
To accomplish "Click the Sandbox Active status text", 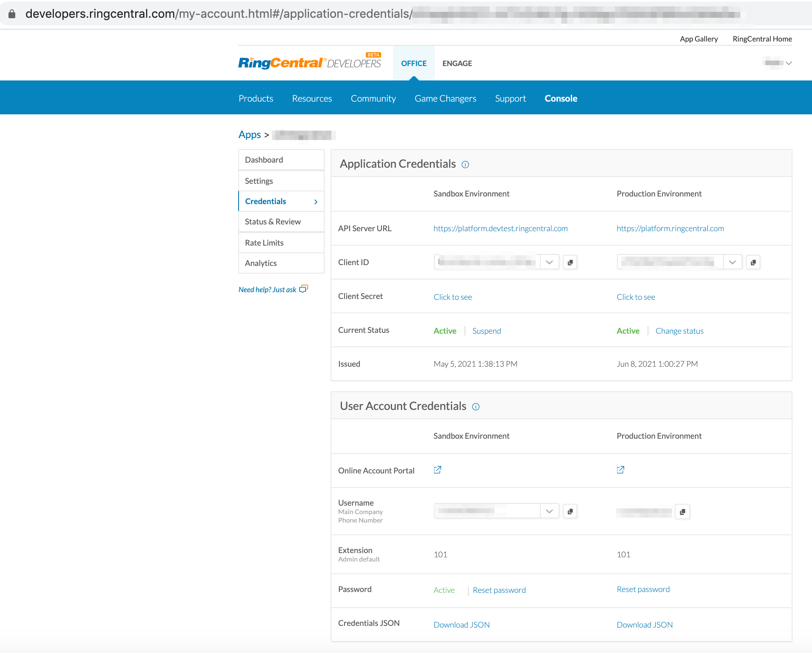I will [x=445, y=331].
